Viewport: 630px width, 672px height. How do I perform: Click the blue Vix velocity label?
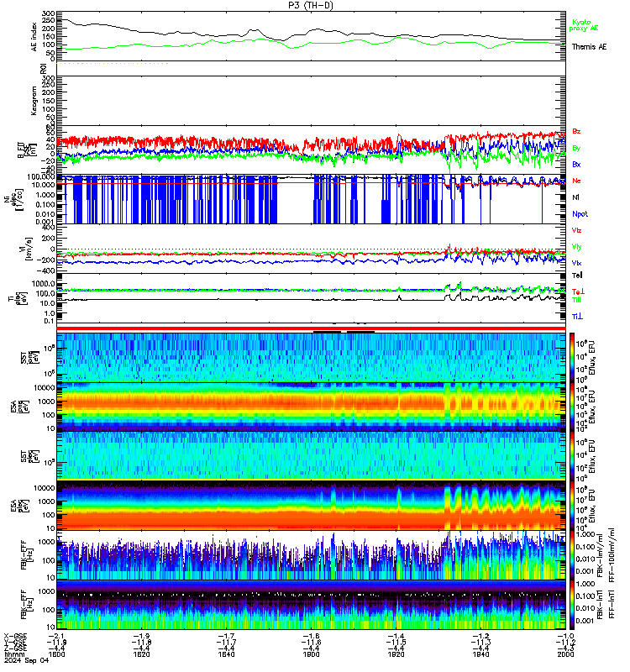point(576,263)
